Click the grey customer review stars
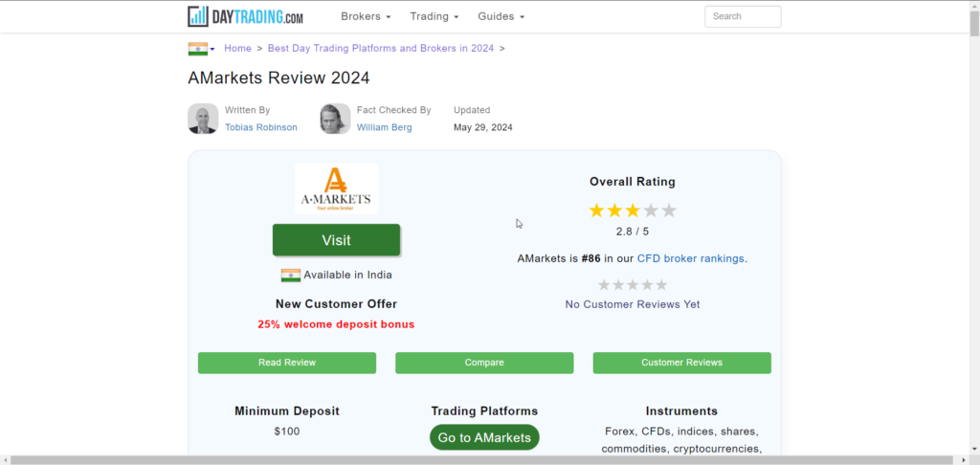980x465 pixels. click(x=632, y=284)
